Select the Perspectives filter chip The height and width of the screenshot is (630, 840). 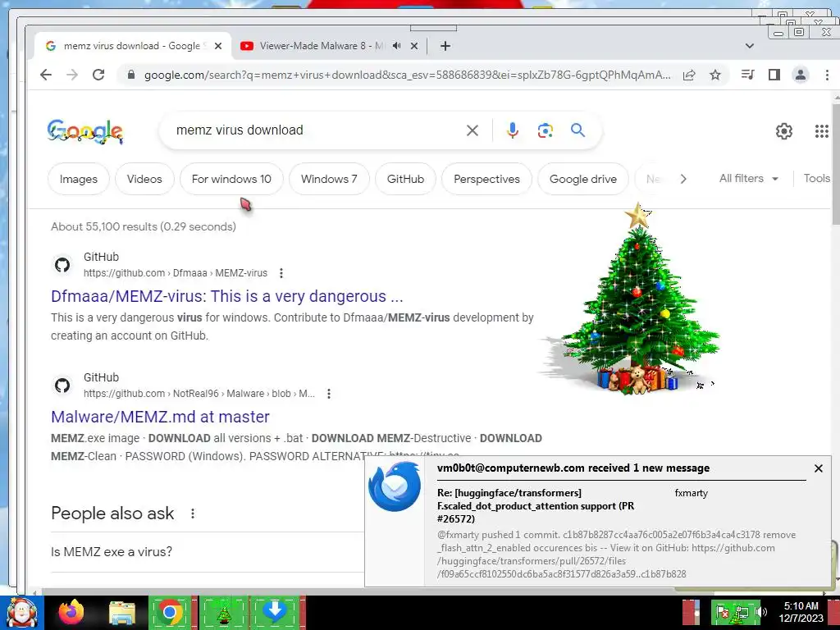pos(486,179)
